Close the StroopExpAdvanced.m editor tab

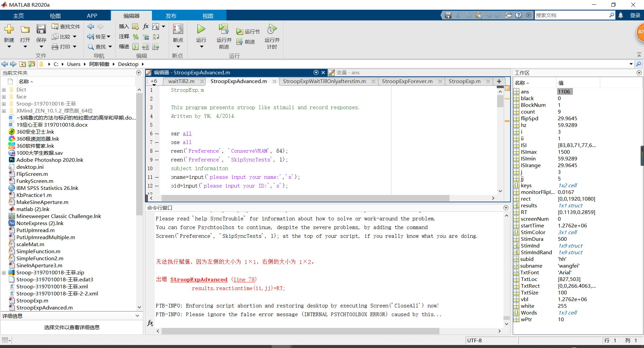pyautogui.click(x=274, y=81)
